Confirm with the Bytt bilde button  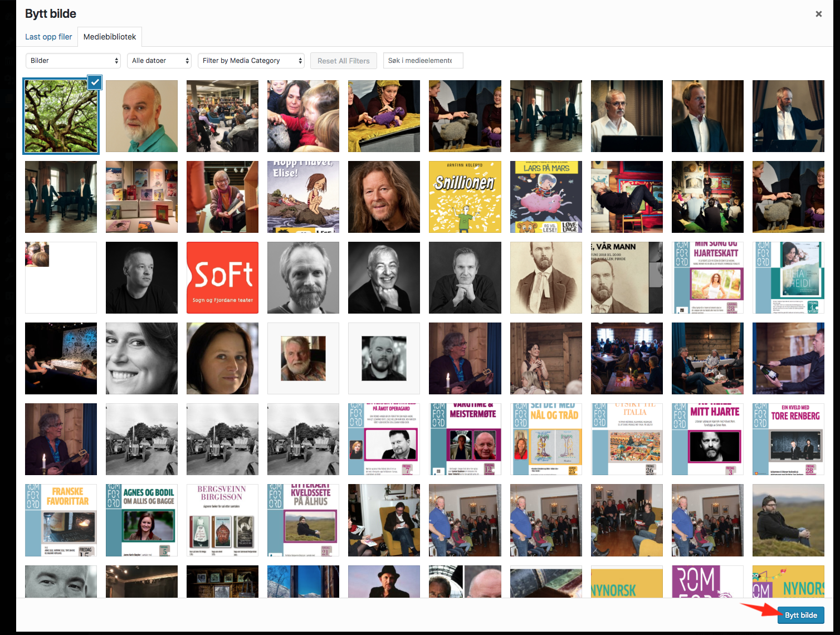800,615
